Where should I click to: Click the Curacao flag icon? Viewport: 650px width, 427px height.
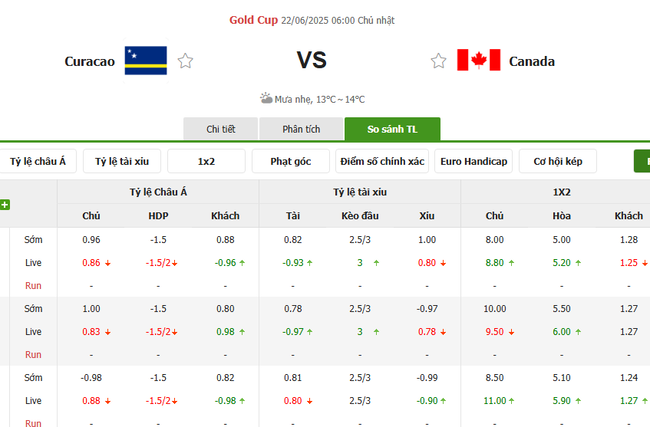tap(145, 61)
